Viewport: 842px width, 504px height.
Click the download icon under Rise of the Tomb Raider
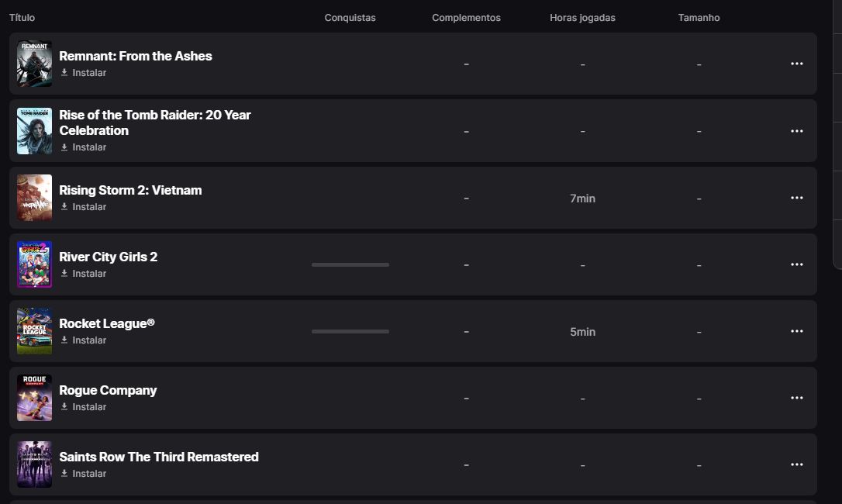[64, 147]
